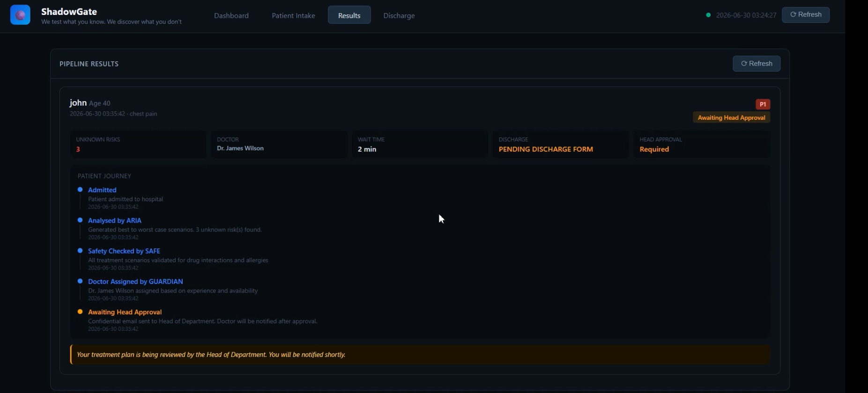Click the ShadowGate title text

coord(69,11)
